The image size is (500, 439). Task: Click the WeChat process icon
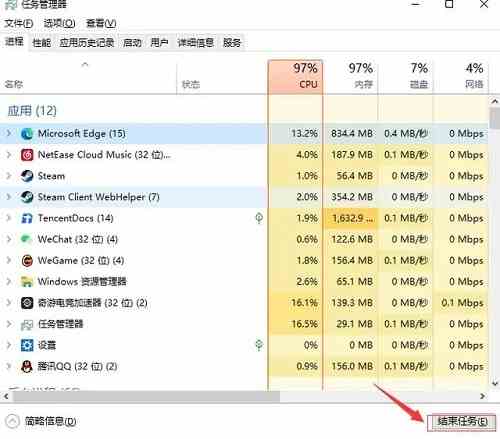point(27,239)
